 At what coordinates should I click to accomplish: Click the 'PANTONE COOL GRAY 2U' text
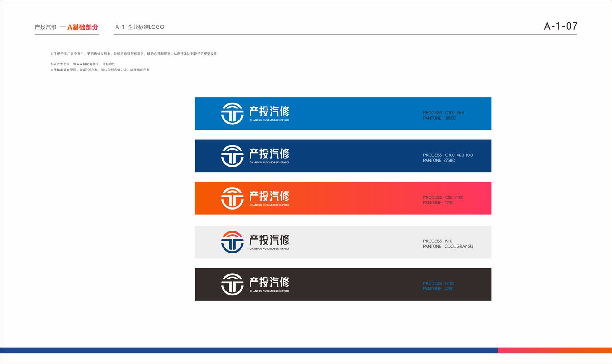pyautogui.click(x=448, y=246)
